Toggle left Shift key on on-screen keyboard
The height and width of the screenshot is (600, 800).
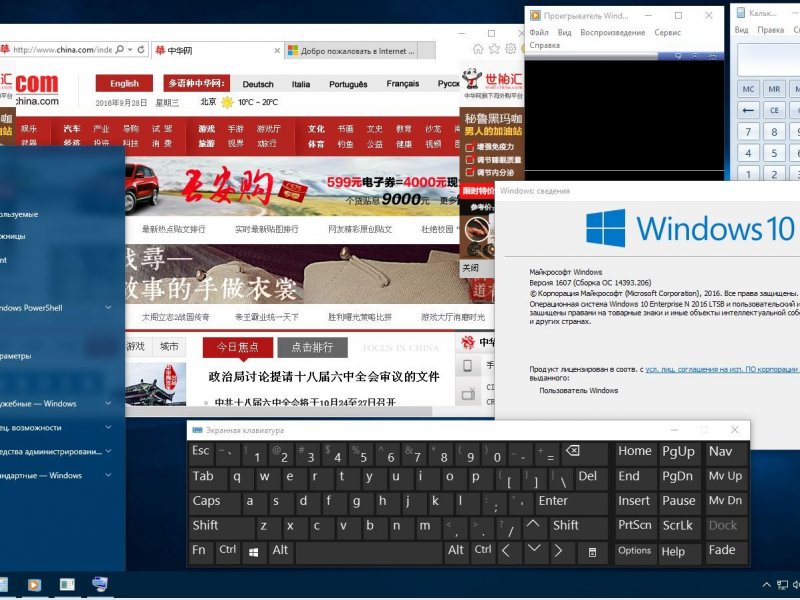tap(221, 527)
